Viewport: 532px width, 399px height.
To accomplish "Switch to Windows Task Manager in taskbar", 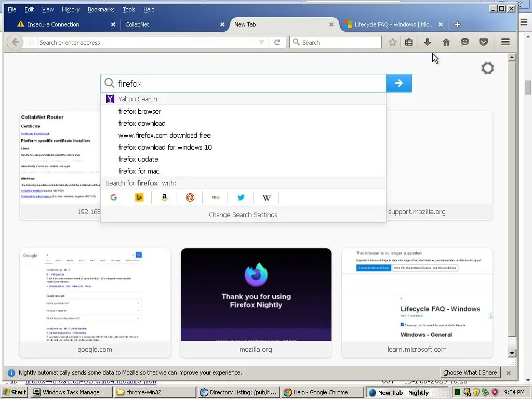I will tap(72, 392).
